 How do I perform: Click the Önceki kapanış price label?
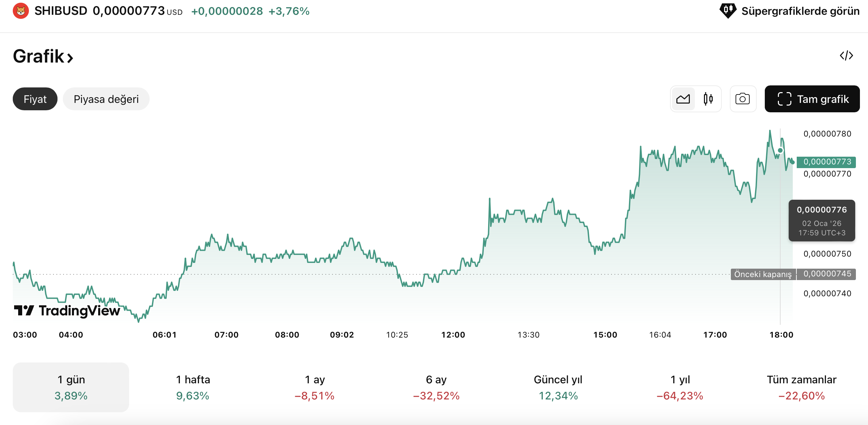[762, 274]
